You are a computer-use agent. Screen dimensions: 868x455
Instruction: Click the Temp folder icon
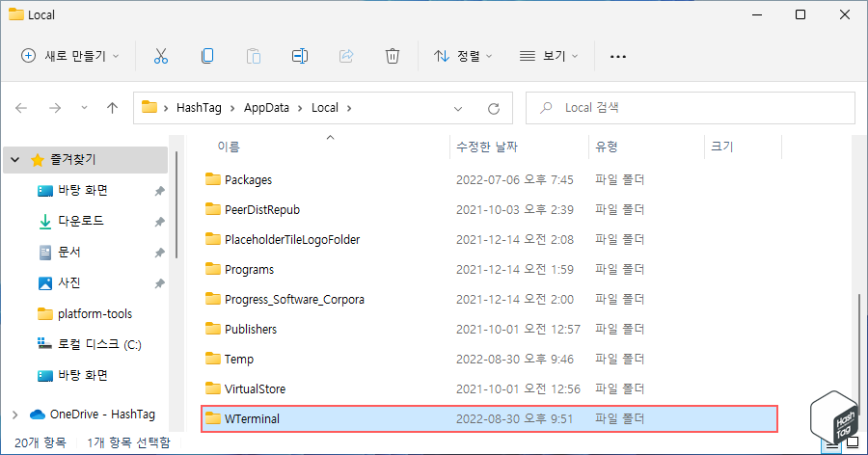coord(213,359)
